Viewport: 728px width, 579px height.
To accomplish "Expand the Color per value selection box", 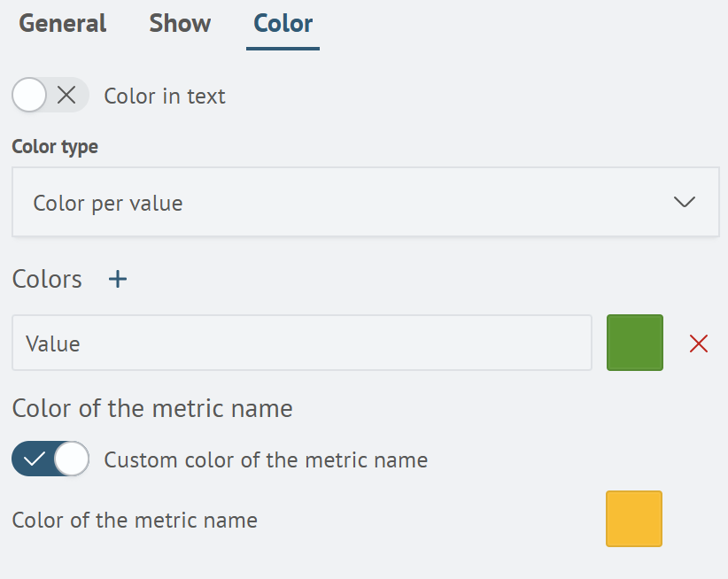I will pyautogui.click(x=364, y=202).
